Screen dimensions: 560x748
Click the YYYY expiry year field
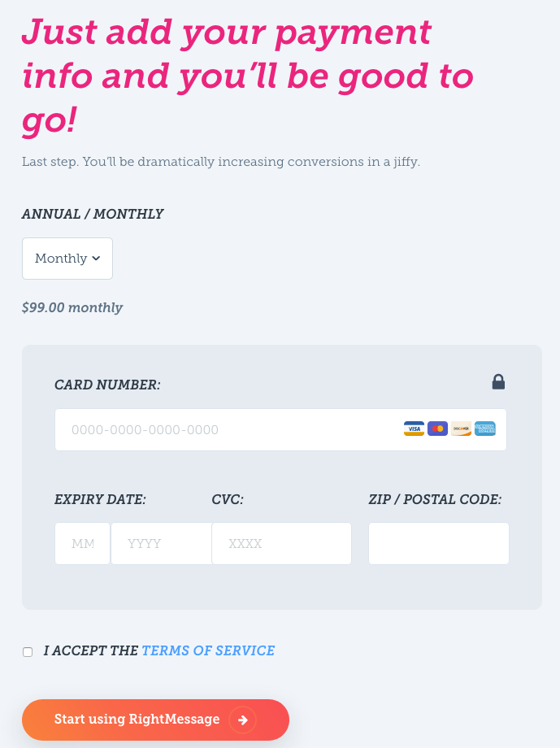[x=161, y=543]
